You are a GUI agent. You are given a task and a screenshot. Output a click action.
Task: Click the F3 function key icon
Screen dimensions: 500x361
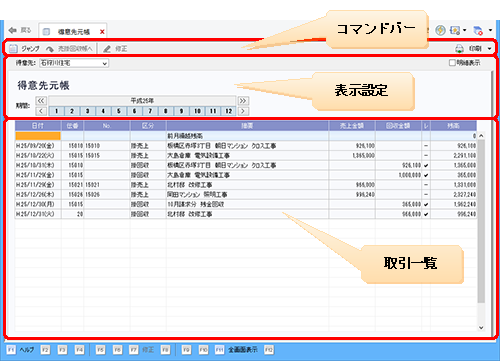(62, 350)
